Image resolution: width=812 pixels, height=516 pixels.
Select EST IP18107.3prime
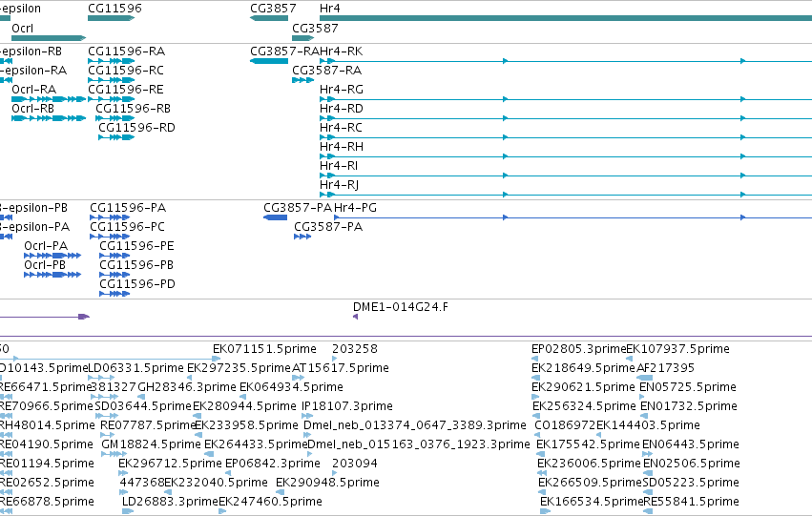[x=307, y=416]
